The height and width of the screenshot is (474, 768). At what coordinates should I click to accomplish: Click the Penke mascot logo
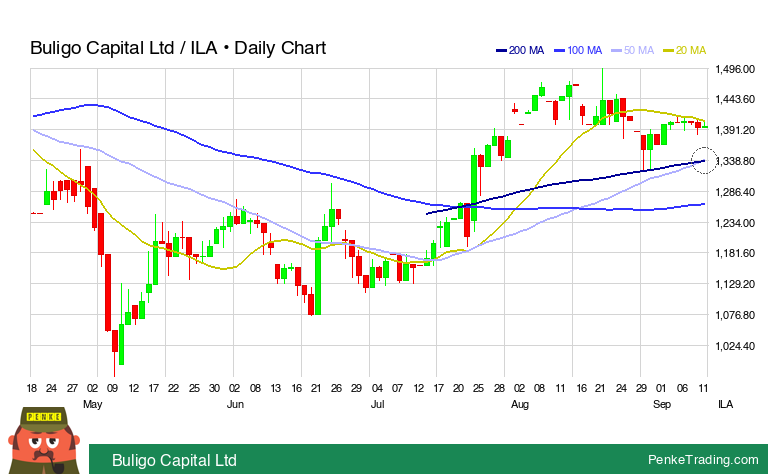coord(44,440)
